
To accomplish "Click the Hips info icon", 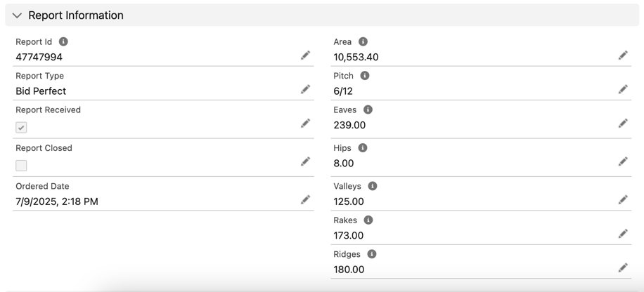I will click(363, 148).
